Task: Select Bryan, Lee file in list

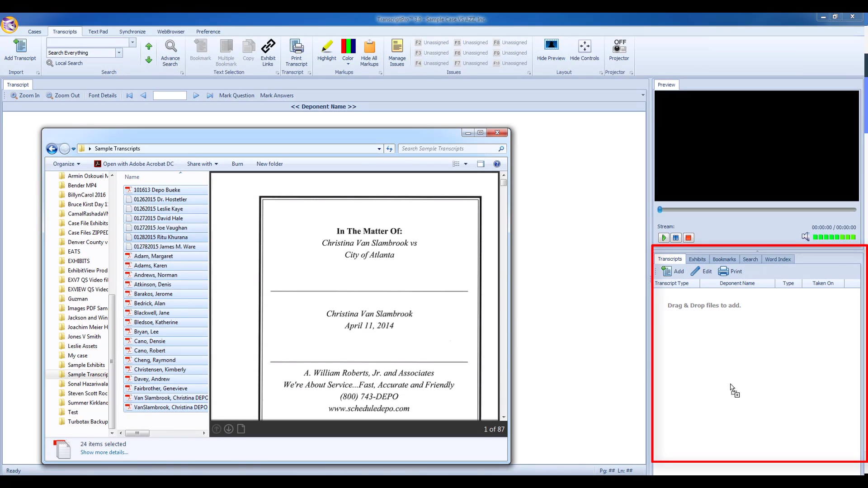Action: (x=146, y=332)
